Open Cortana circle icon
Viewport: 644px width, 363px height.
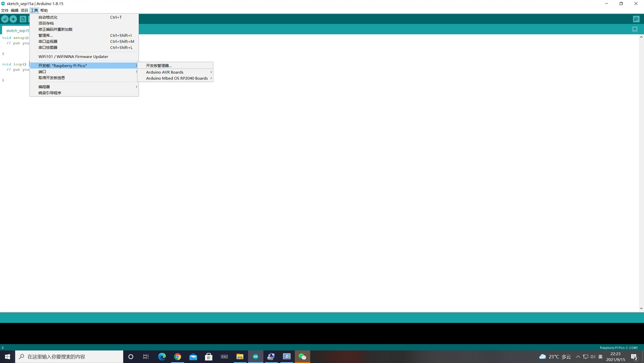click(x=131, y=357)
